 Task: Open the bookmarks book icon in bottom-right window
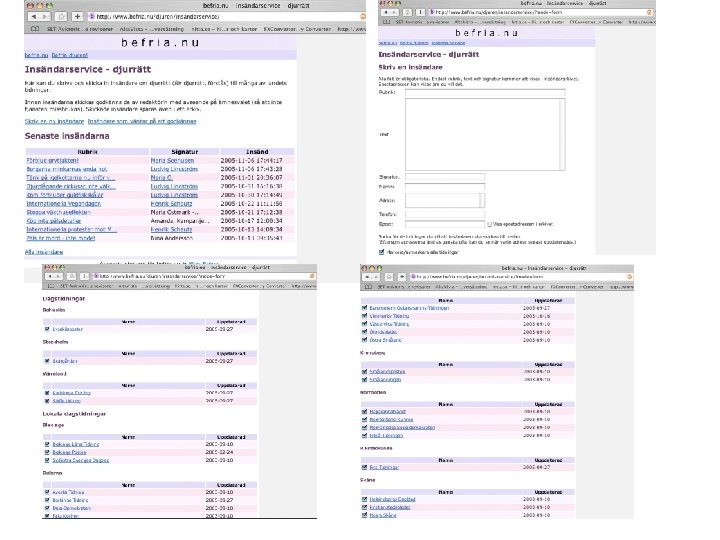[x=368, y=287]
